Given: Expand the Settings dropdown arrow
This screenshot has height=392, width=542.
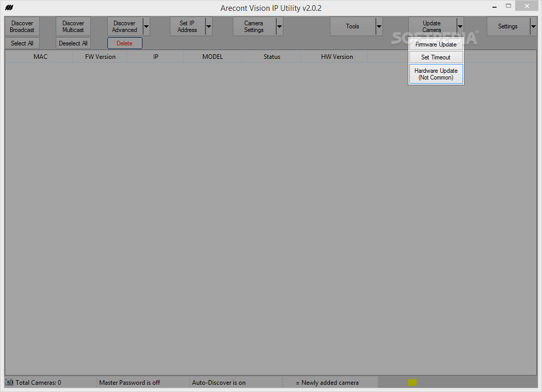Looking at the screenshot, I should pyautogui.click(x=533, y=26).
